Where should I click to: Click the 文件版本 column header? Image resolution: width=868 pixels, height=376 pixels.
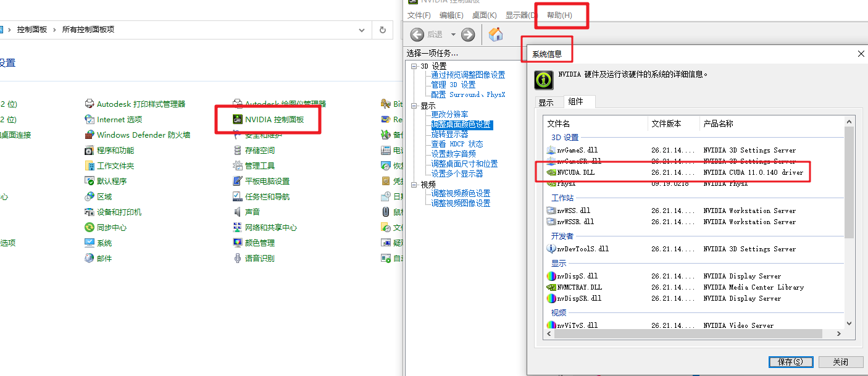click(x=674, y=123)
